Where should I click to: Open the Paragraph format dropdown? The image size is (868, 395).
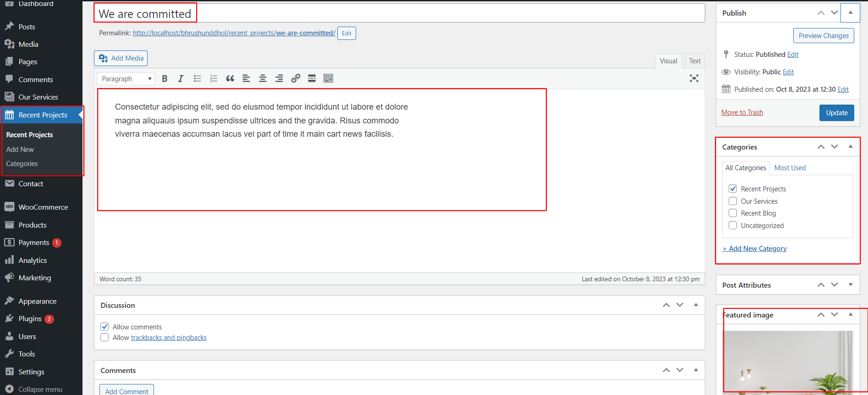coord(126,79)
